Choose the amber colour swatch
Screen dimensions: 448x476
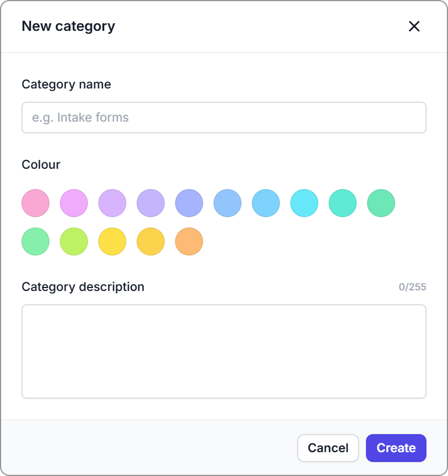tap(151, 241)
